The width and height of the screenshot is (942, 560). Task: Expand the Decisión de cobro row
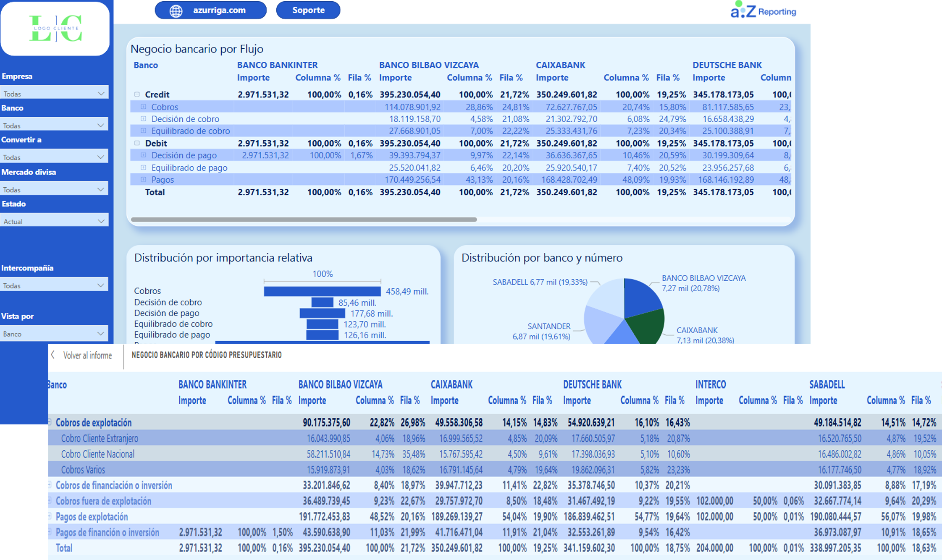[143, 119]
